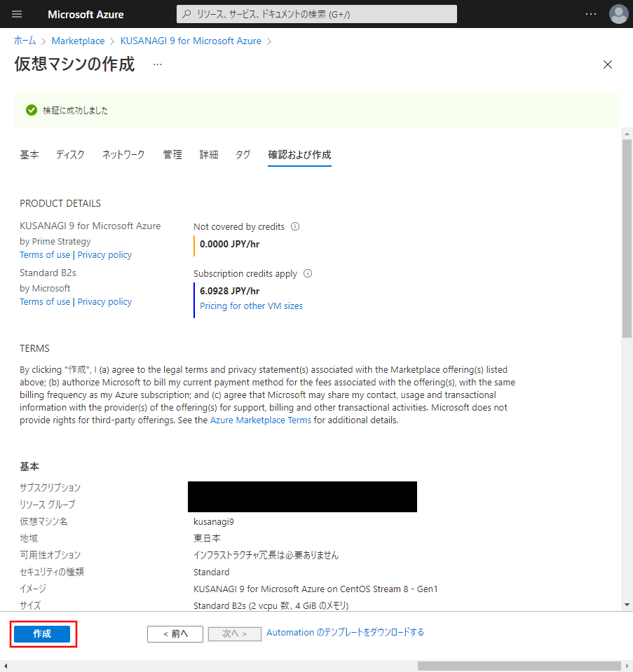Go to Marketplace breadcrumb
The width and height of the screenshot is (633, 672).
(x=78, y=41)
